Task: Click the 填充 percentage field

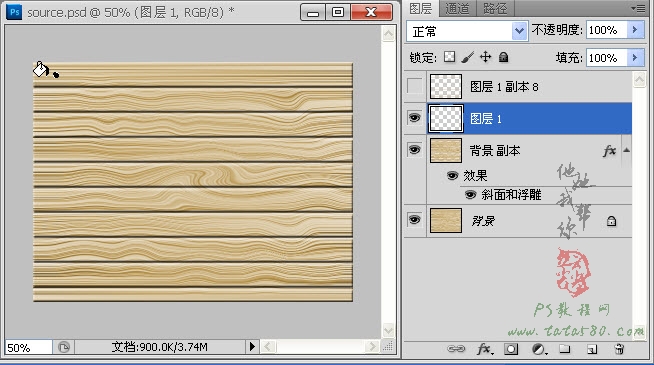Action: click(x=606, y=58)
